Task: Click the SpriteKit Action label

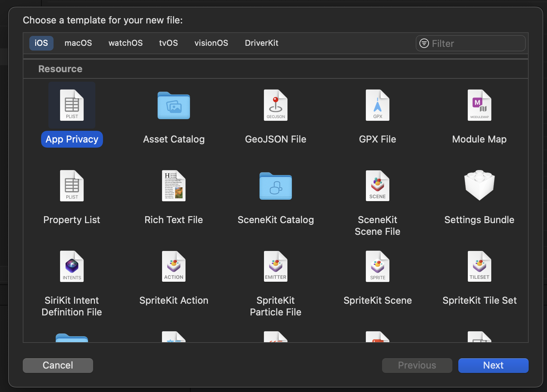Action: click(x=174, y=300)
